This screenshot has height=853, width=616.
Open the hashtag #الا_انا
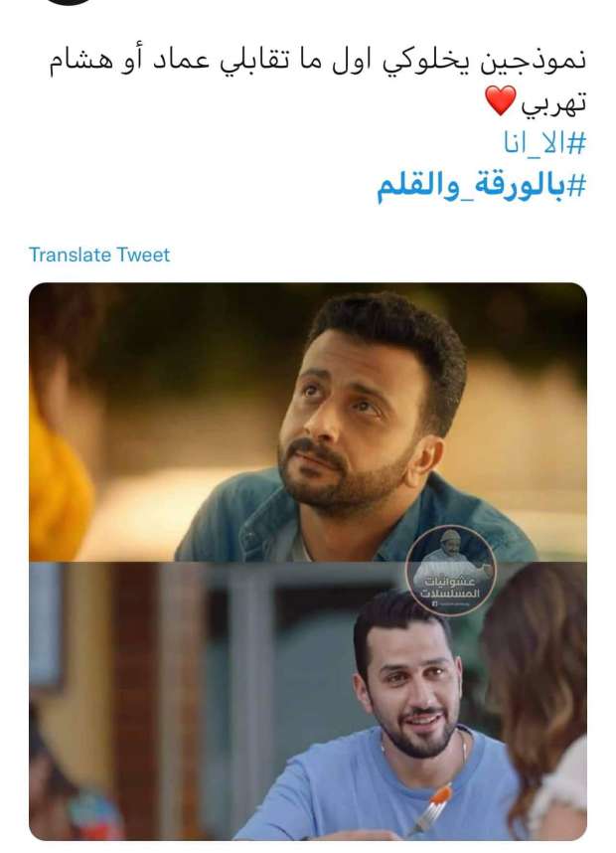544,143
